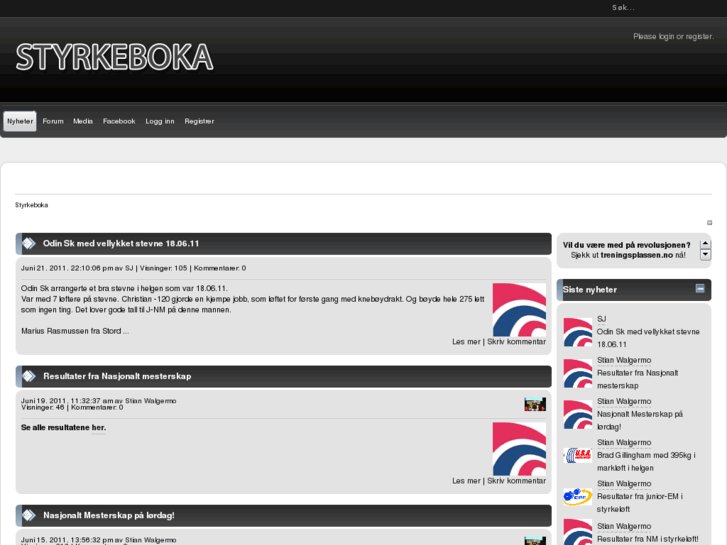Click sidebar logo beside Nasjonalt Mesterskap på lørdag
The image size is (727, 545).
coord(578,415)
